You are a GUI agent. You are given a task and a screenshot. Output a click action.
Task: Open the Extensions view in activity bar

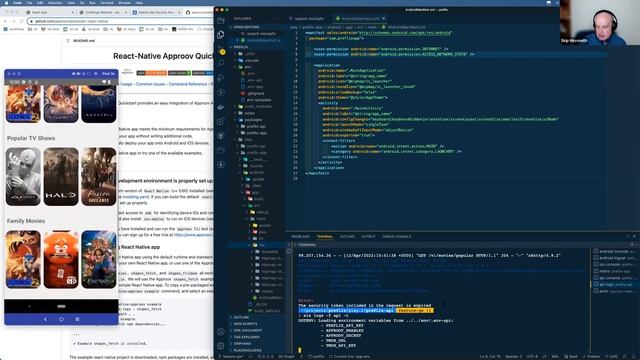tap(221, 121)
